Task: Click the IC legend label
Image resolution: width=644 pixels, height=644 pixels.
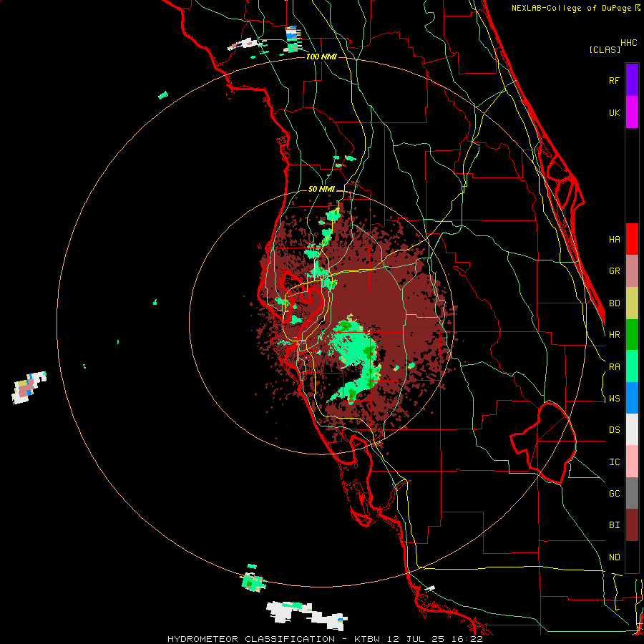Action: 614,462
